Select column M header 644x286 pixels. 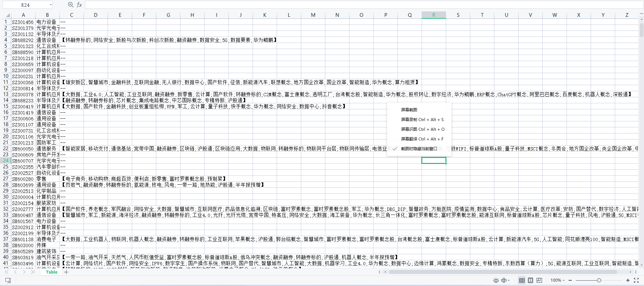[x=313, y=15]
